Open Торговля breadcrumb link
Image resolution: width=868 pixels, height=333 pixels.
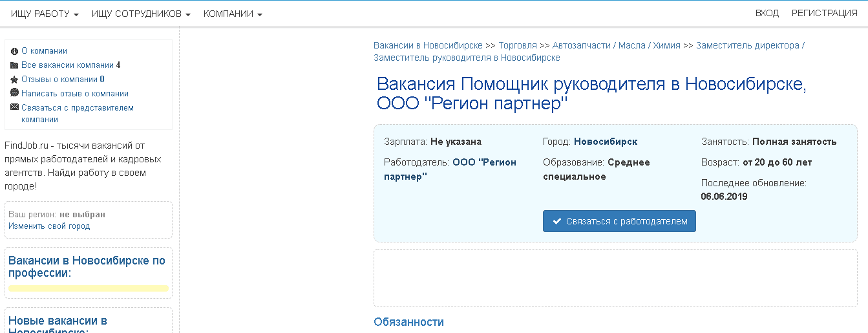tap(518, 45)
